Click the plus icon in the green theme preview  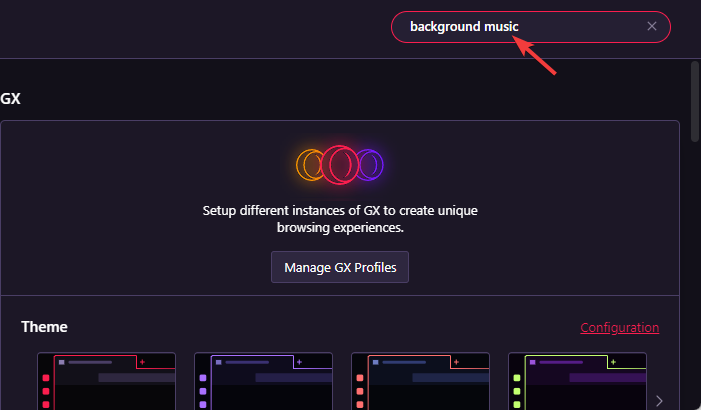tap(613, 361)
